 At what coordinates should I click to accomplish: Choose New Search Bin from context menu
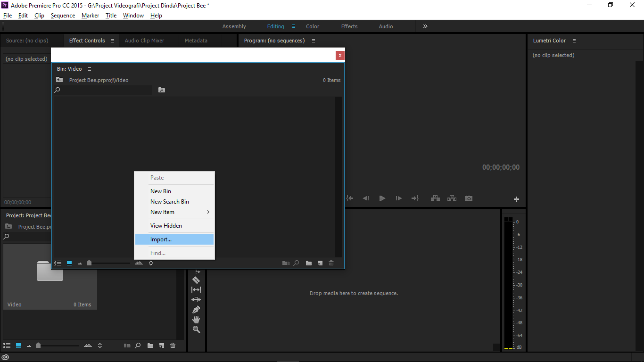(174, 201)
